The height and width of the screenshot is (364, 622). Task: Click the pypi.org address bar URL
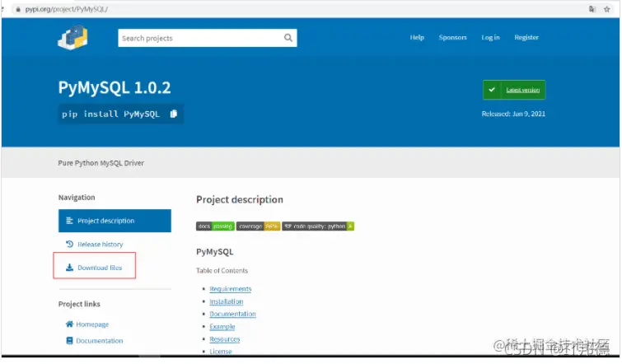[66, 9]
